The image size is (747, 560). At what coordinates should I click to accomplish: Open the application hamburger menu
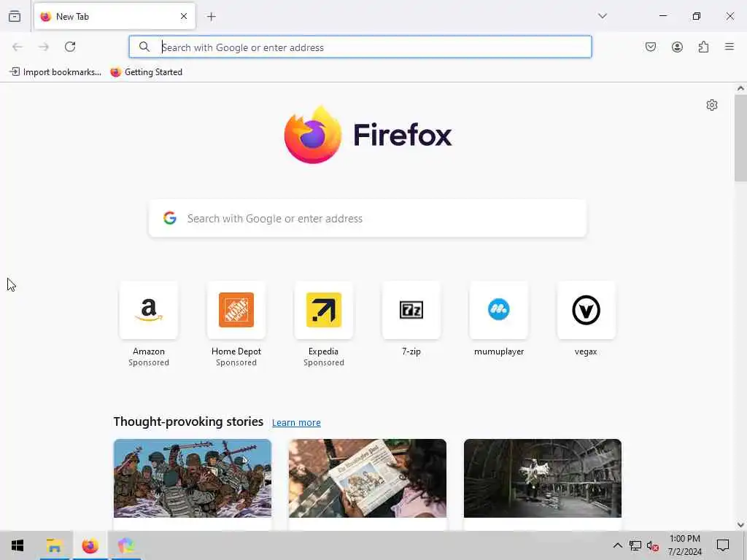click(x=729, y=47)
